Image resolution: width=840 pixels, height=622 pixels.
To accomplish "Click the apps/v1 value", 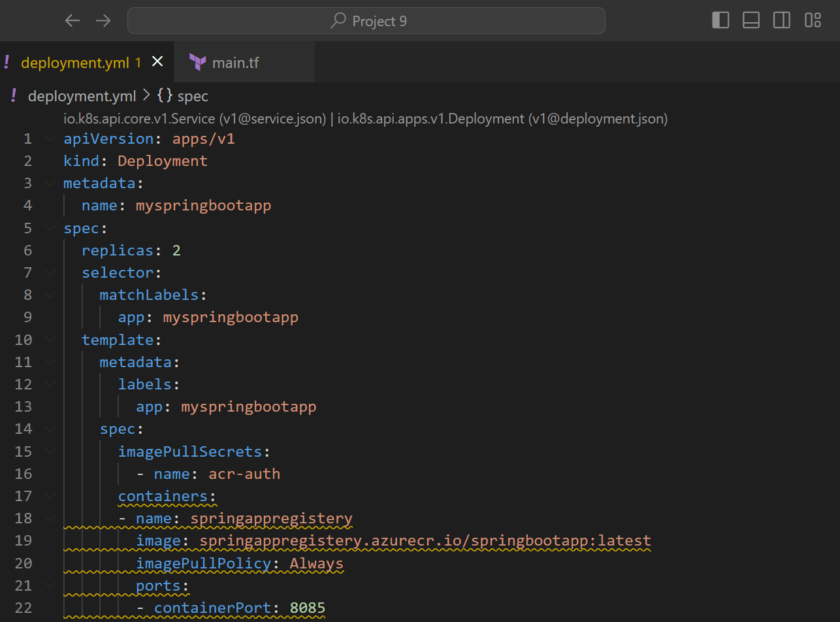I will (x=203, y=139).
